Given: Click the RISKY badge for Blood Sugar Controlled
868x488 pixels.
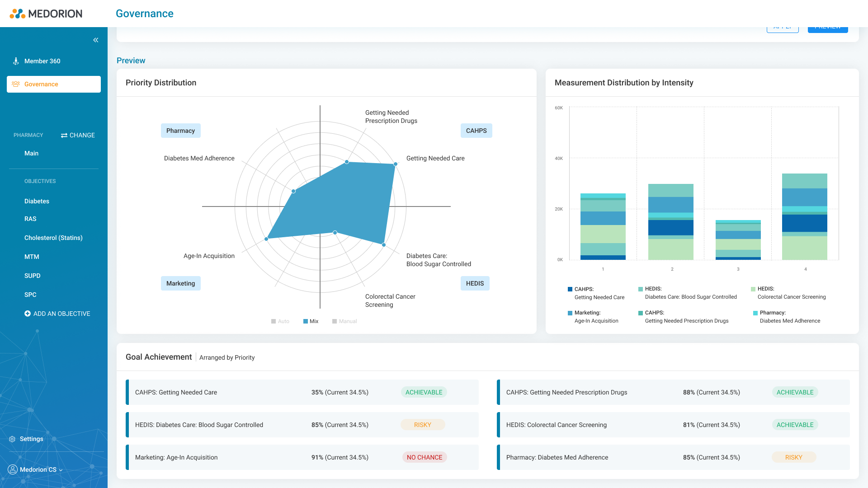Looking at the screenshot, I should coord(423,425).
